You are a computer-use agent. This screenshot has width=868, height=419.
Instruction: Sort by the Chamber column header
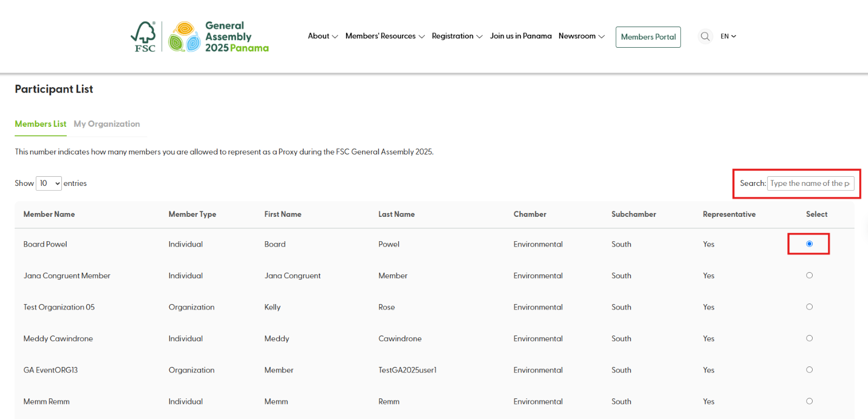[530, 214]
